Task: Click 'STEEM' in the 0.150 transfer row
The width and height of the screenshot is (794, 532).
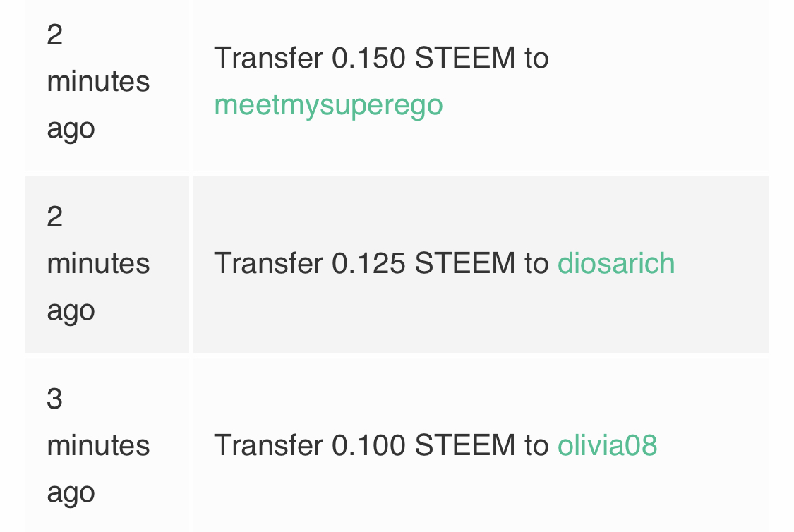Action: point(465,58)
